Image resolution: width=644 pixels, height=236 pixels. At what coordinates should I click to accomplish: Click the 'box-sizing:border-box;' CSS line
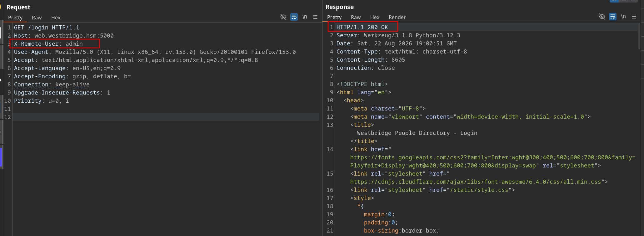click(x=402, y=231)
